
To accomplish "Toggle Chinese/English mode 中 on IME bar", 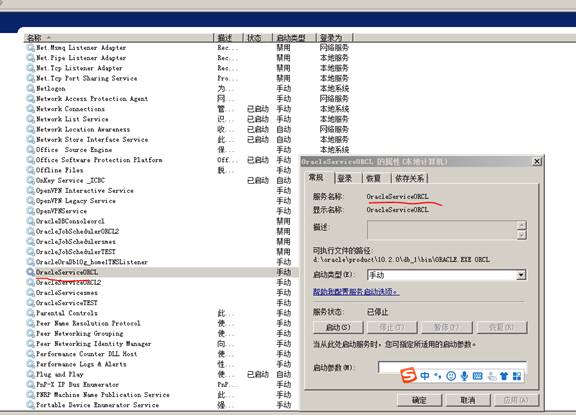I will [x=425, y=376].
